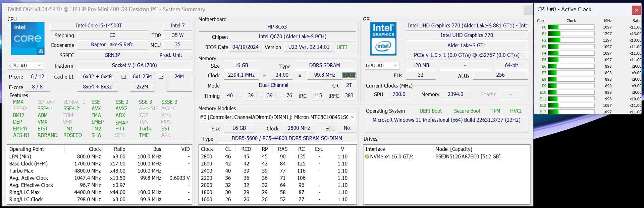Click the Avg. Effective Clock row
The width and height of the screenshot is (644, 208).
tap(99, 185)
